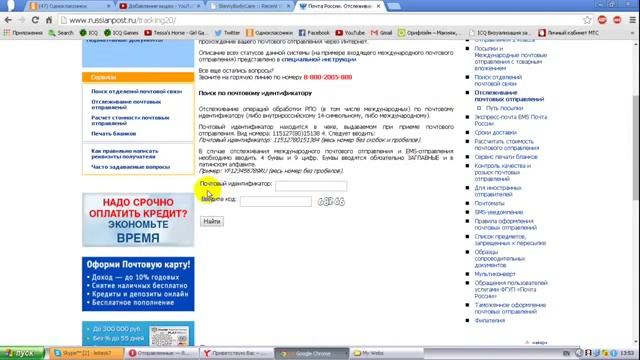Open the Search bookmark
This screenshot has width=640, height=360.
61,33
